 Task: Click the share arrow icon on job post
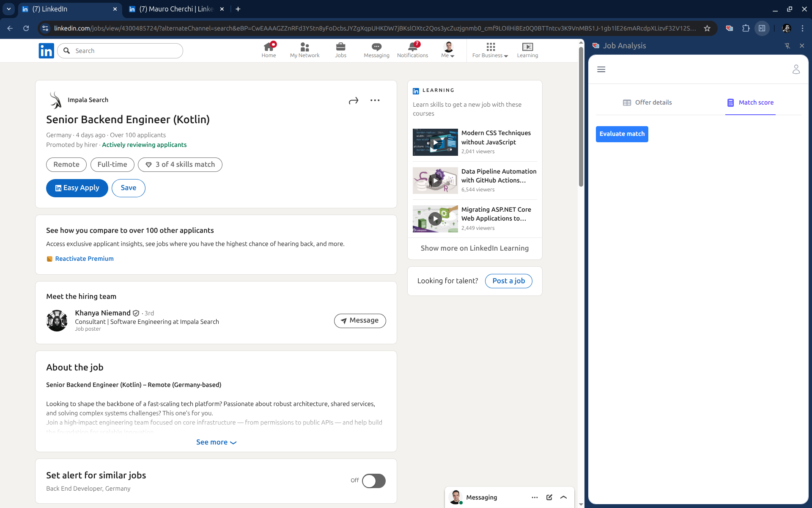354,101
